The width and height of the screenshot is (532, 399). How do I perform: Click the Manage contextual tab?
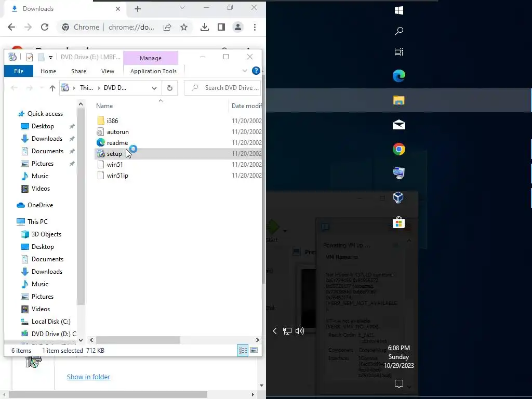(151, 58)
